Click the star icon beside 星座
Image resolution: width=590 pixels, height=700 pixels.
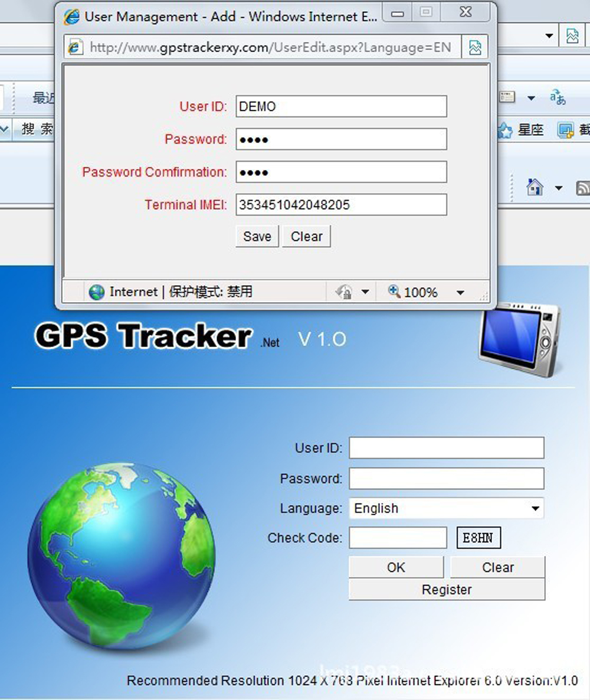click(x=505, y=130)
